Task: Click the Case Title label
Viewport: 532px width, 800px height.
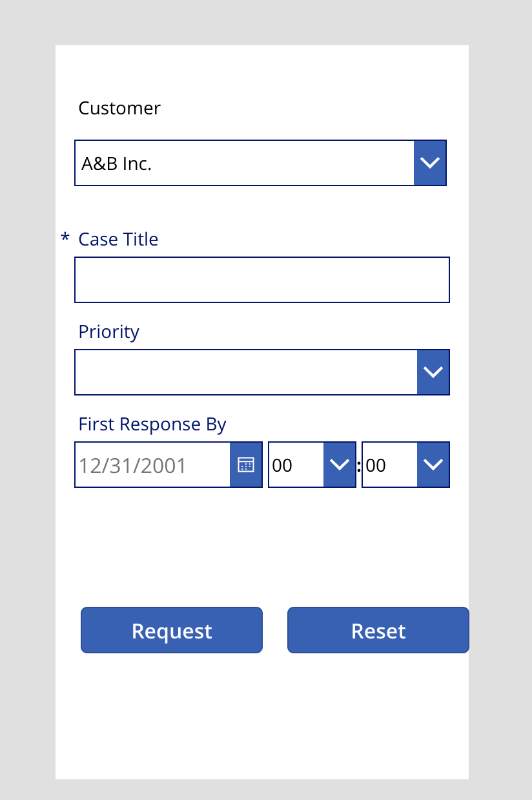Action: click(x=118, y=239)
